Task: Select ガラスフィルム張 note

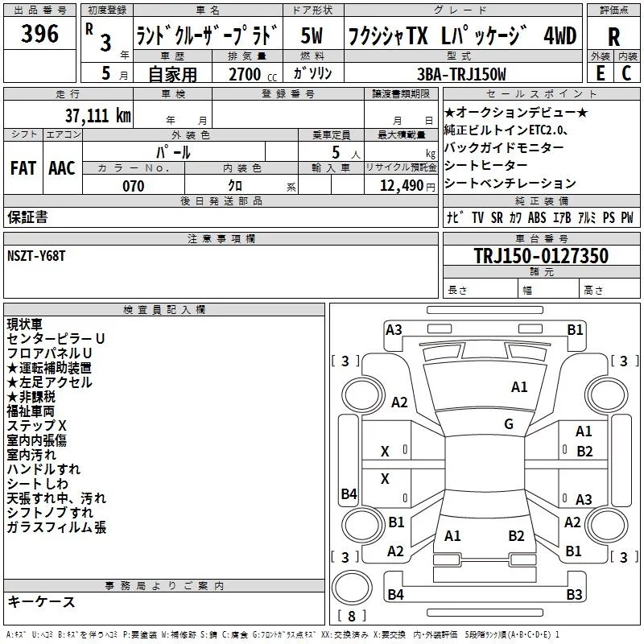Action: (x=56, y=527)
